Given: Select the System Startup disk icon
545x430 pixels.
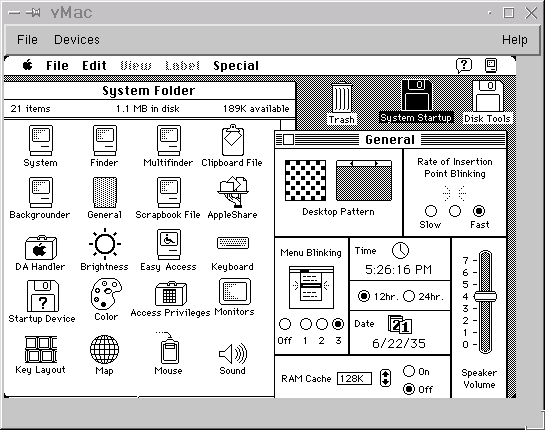Looking at the screenshot, I should [x=416, y=96].
